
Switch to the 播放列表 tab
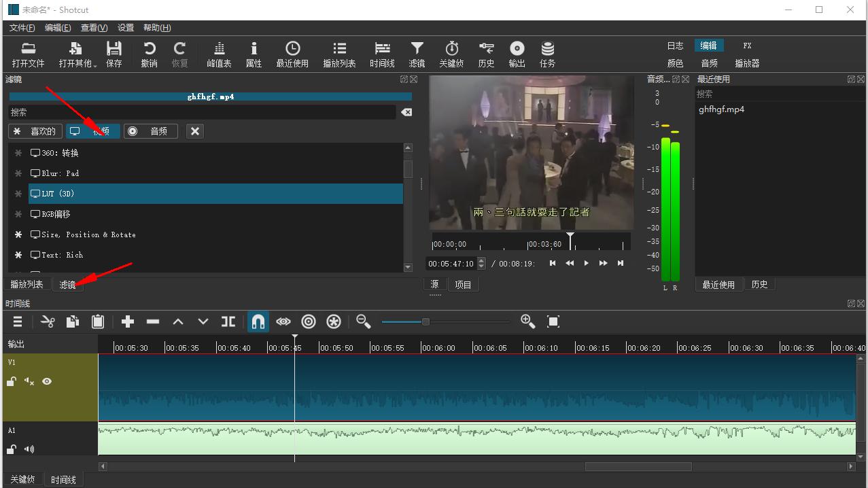pos(27,284)
